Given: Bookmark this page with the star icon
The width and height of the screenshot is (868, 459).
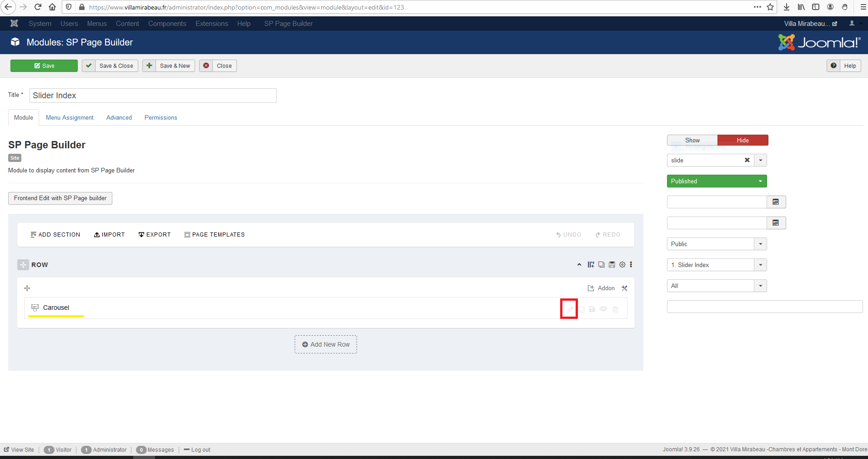Looking at the screenshot, I should coord(770,7).
